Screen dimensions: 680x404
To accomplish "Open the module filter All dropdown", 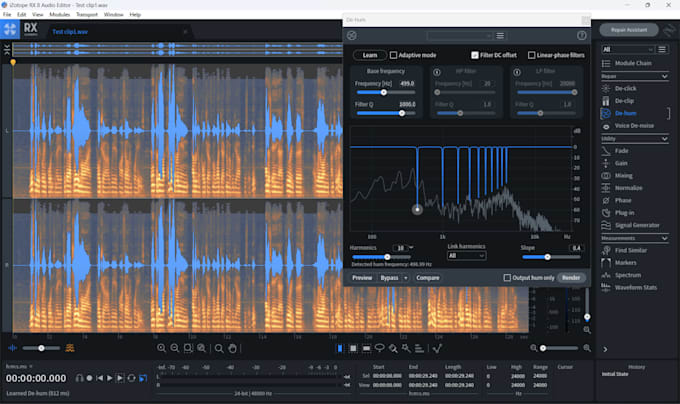I will point(628,49).
